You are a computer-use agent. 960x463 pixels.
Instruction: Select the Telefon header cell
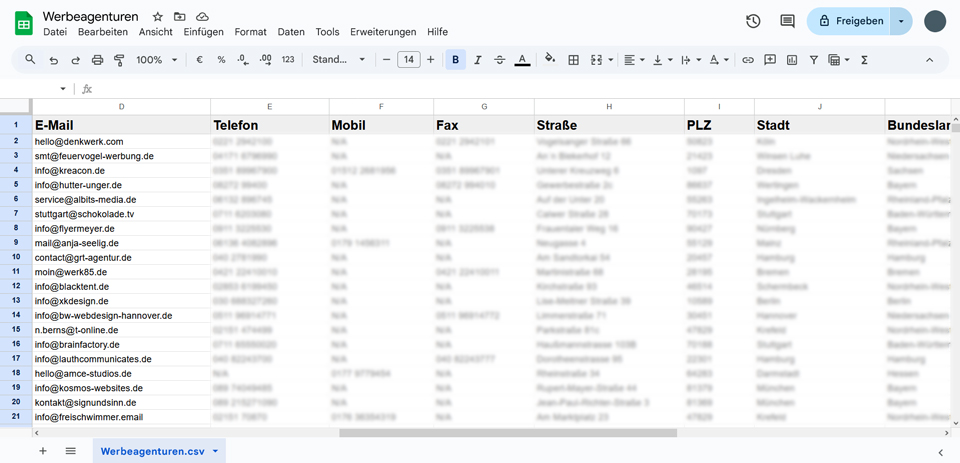pos(270,126)
